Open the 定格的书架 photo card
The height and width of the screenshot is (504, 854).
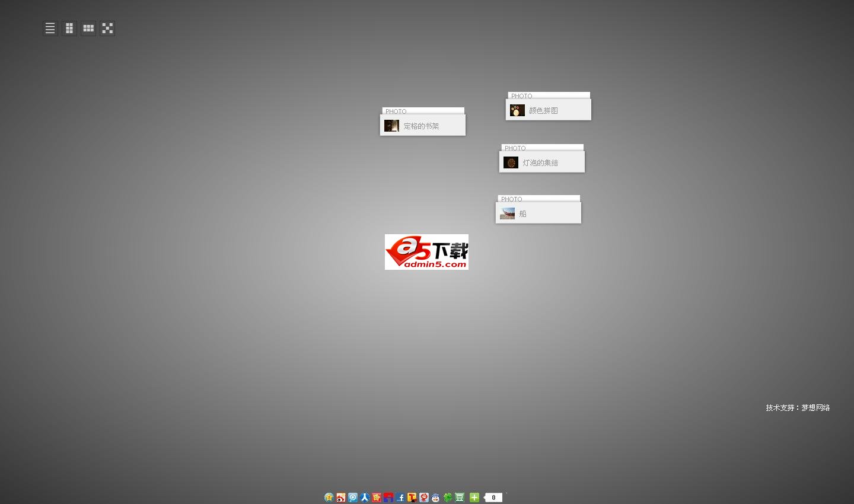[x=423, y=126]
